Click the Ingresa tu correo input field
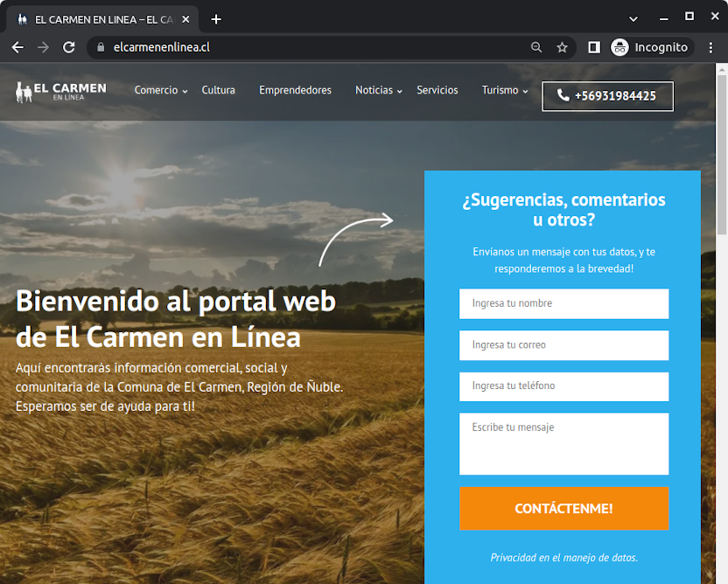Viewport: 728px width, 584px height. 563,344
